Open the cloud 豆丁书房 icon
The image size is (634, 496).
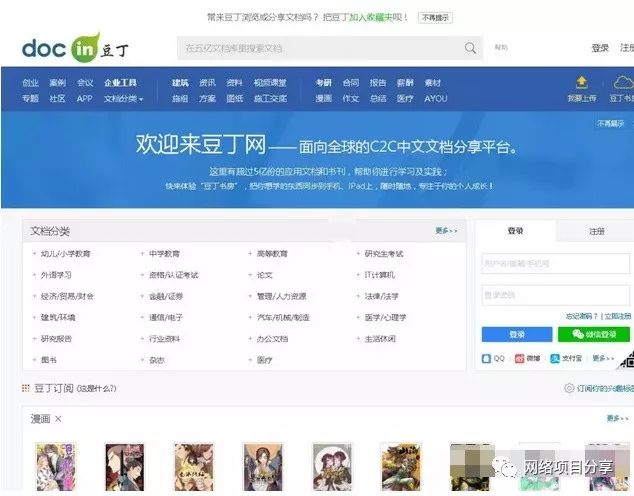click(x=623, y=82)
